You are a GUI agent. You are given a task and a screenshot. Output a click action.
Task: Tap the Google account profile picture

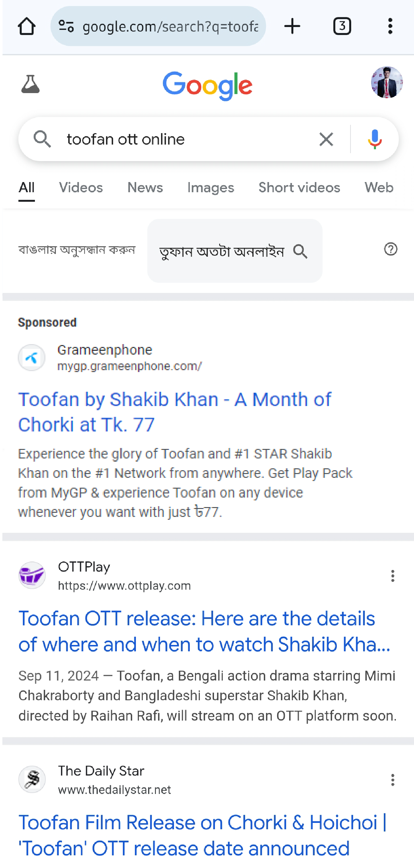(x=387, y=83)
